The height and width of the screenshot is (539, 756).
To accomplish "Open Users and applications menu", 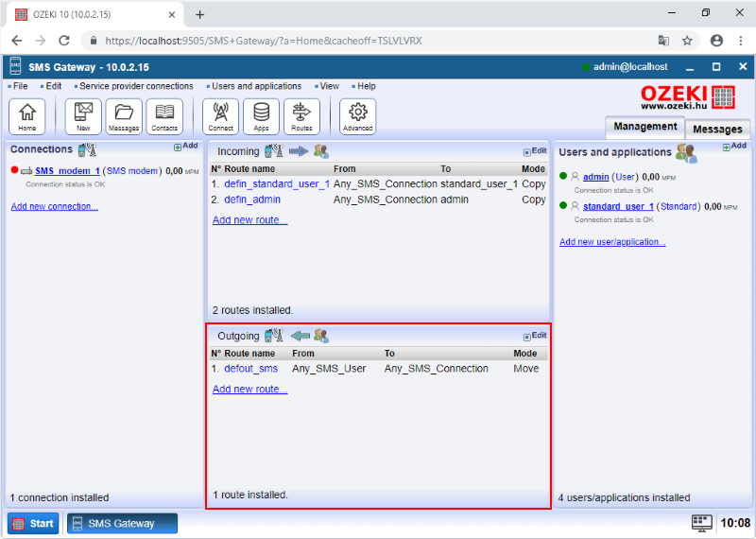I will (x=254, y=86).
